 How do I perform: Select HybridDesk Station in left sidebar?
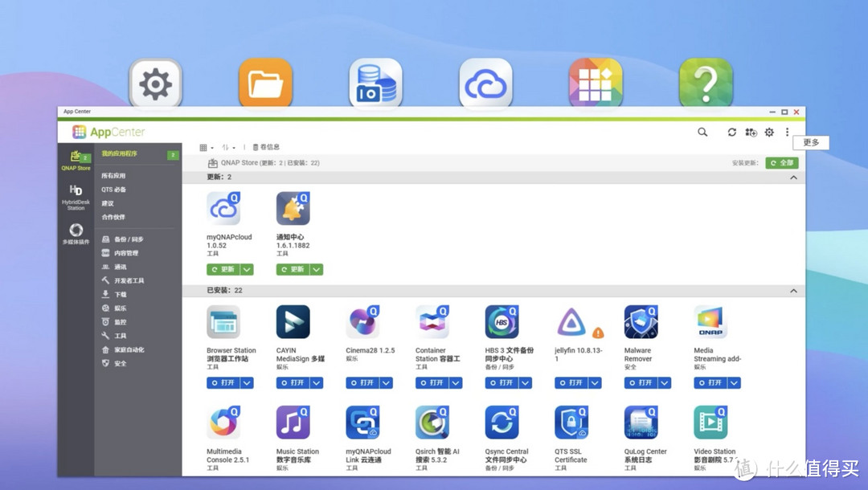[76, 196]
